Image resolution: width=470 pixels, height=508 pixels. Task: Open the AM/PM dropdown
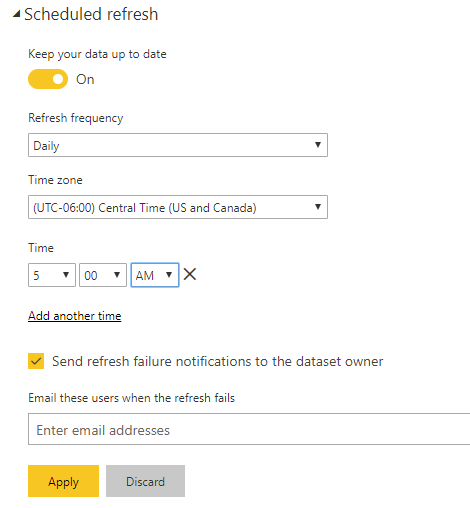coord(155,275)
